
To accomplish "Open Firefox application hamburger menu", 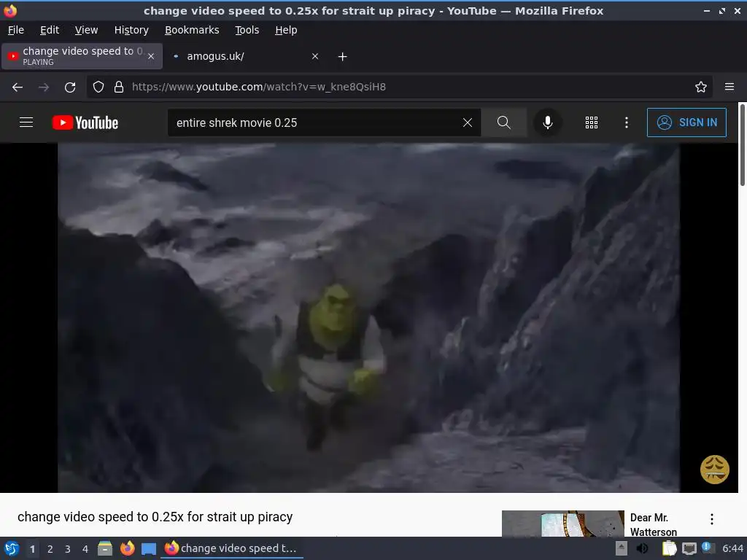I will pyautogui.click(x=729, y=87).
